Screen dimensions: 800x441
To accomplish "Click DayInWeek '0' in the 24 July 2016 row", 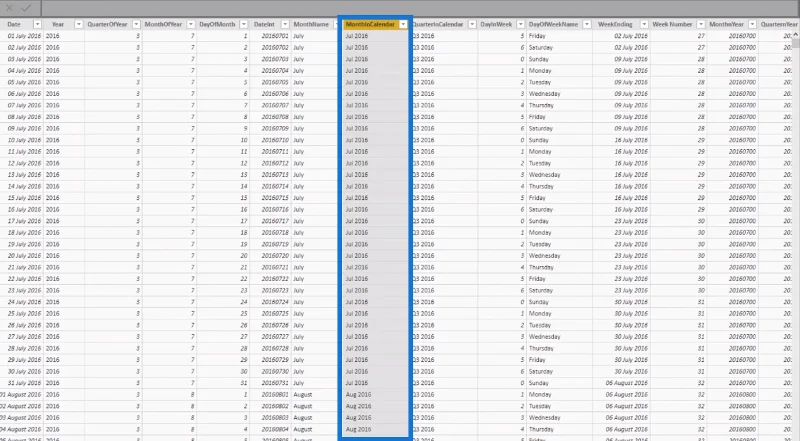I will 522,302.
